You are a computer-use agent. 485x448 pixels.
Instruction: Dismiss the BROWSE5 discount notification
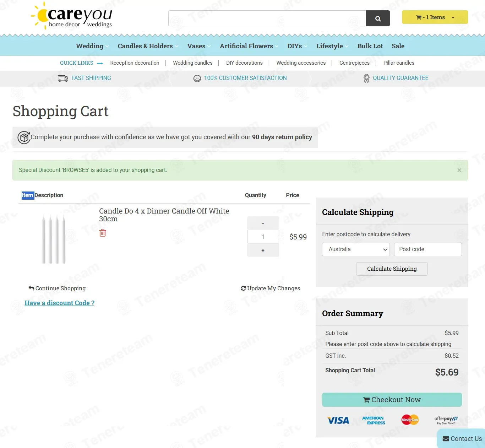pos(459,170)
